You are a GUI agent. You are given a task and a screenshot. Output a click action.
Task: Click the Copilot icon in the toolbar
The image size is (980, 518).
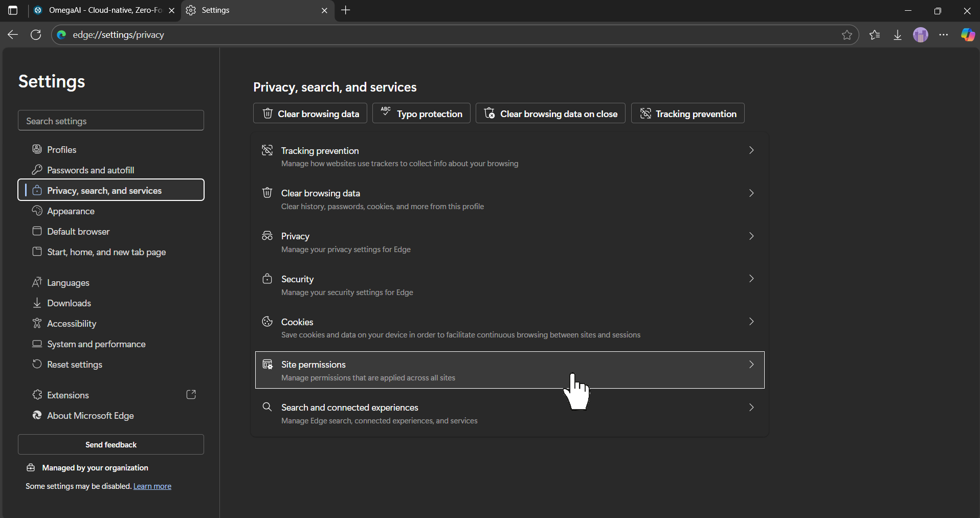967,35
